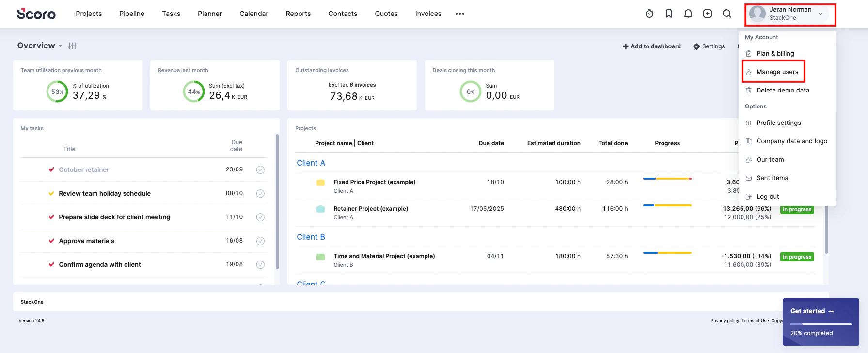The width and height of the screenshot is (868, 353).
Task: Open search magnifier icon
Action: point(727,14)
